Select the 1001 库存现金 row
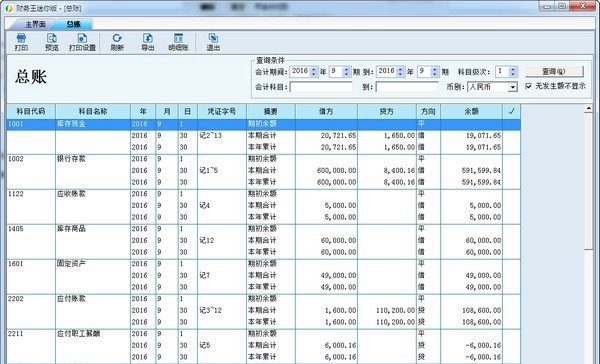This screenshot has height=364, width=600. 264,124
